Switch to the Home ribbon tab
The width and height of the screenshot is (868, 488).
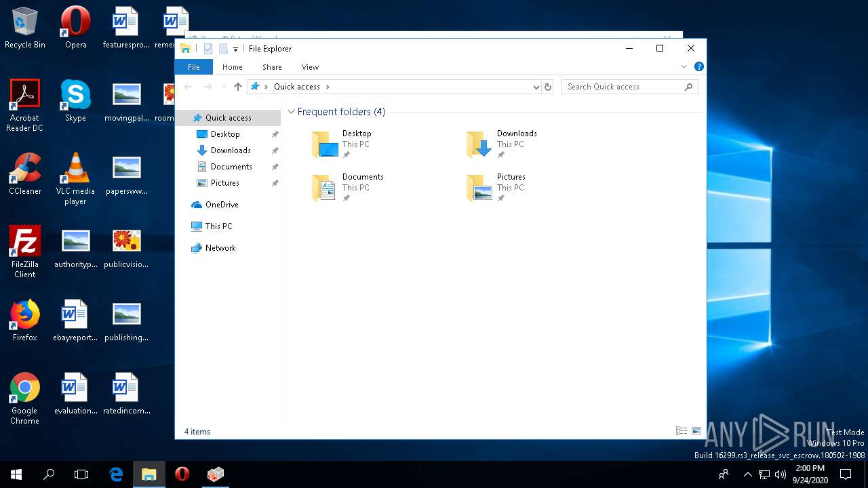(233, 67)
